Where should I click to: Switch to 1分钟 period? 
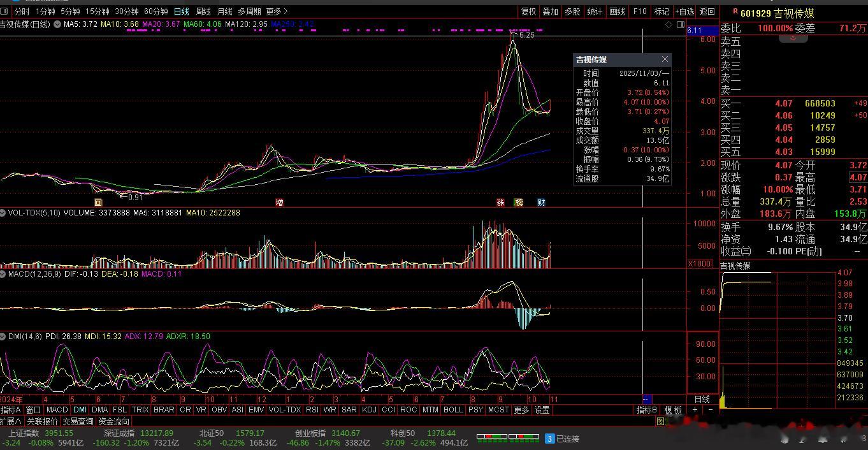(45, 11)
